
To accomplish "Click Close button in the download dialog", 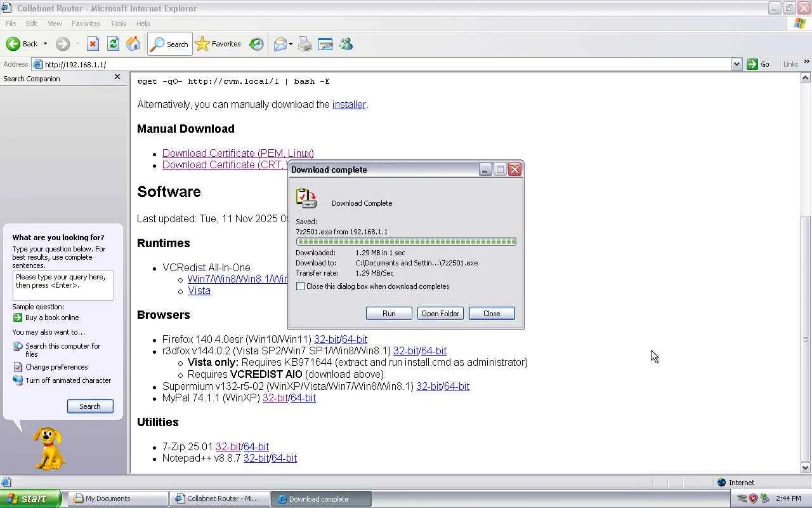I will pos(492,314).
